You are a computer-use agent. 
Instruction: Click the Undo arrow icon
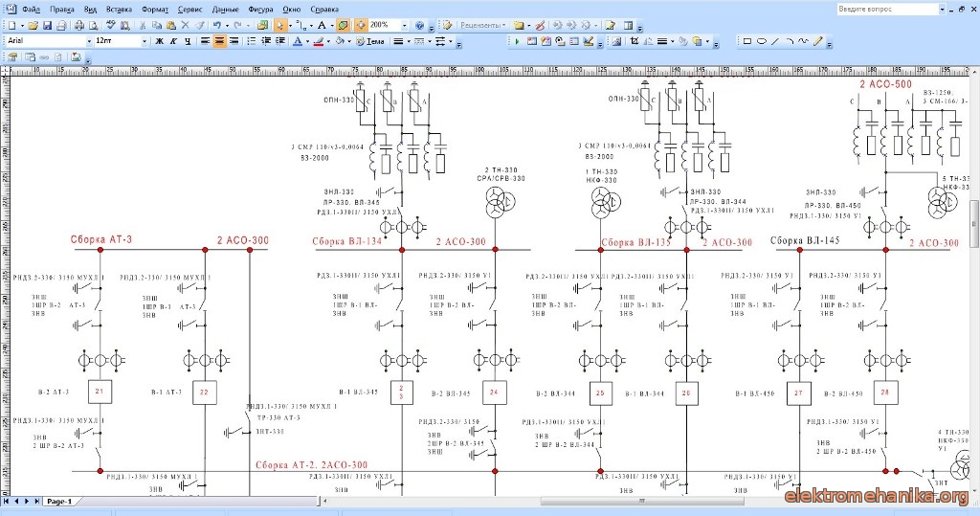coord(217,25)
